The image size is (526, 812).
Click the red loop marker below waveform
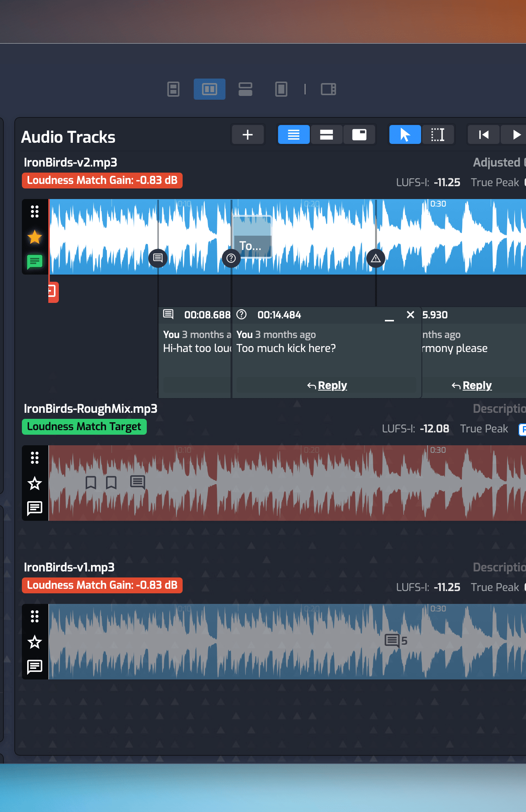pos(53,292)
